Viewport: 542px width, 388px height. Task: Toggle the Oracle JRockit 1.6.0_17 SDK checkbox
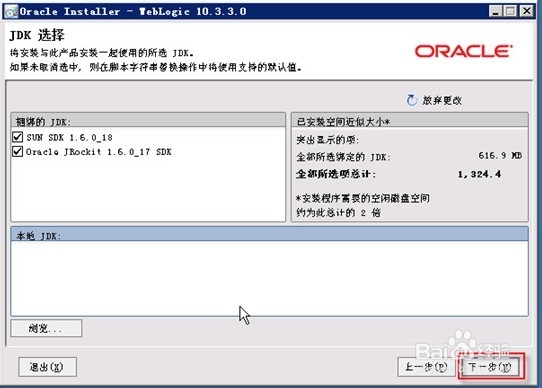click(x=17, y=151)
